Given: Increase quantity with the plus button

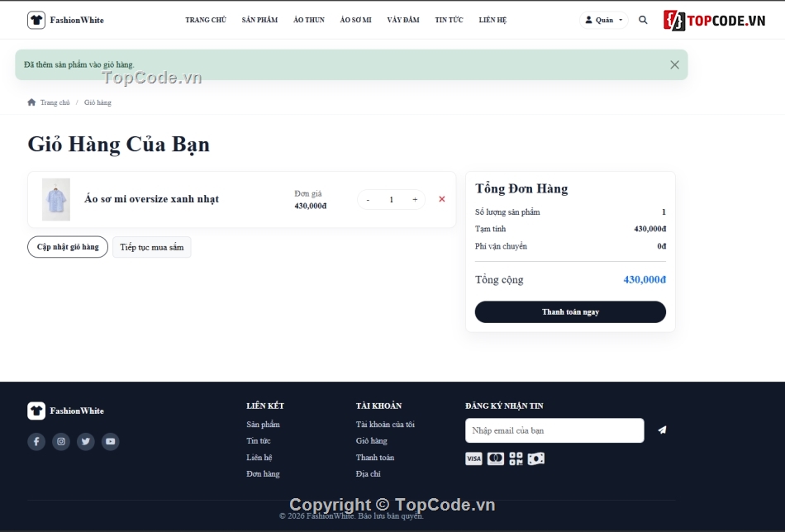Looking at the screenshot, I should [x=415, y=200].
